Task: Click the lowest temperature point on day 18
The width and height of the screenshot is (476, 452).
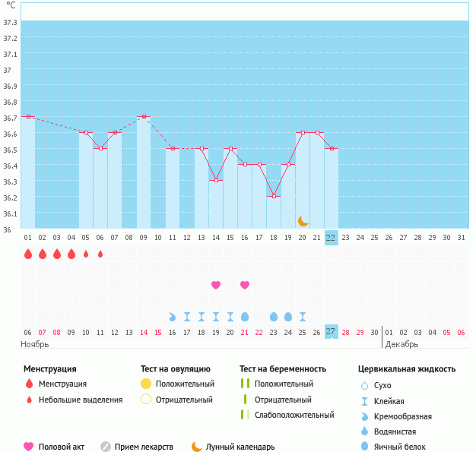Action: [x=274, y=196]
